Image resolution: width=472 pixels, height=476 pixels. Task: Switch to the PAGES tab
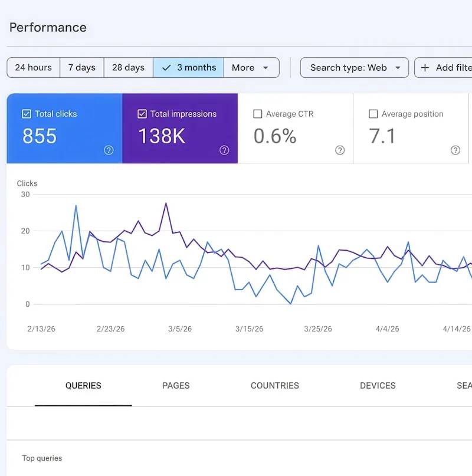176,386
